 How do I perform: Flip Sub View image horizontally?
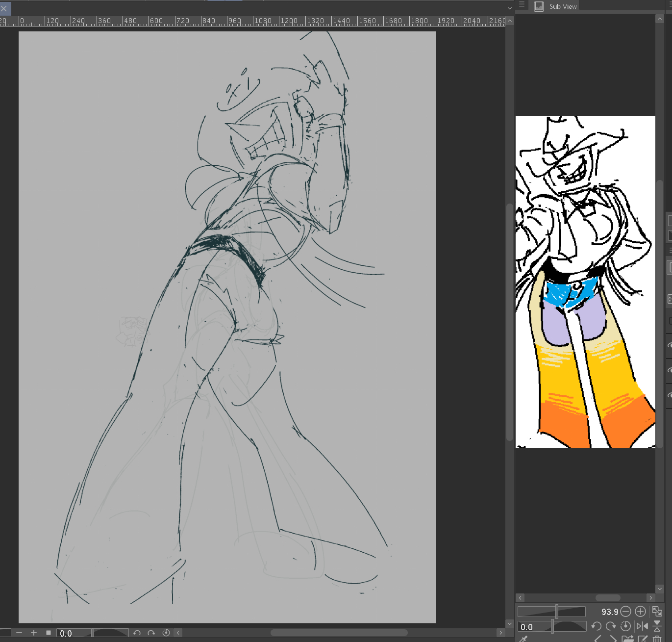coord(642,626)
